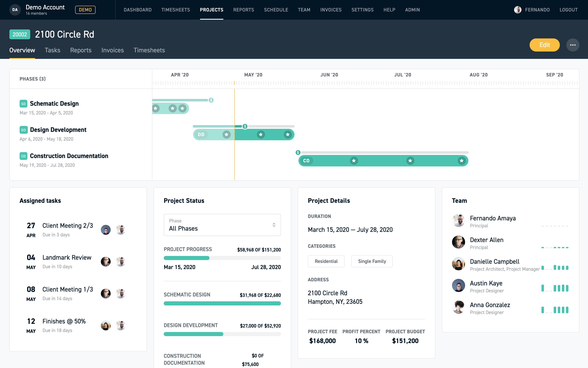Click the DD badge beside Design Development
Screen dimensions: 588x368
(23, 130)
